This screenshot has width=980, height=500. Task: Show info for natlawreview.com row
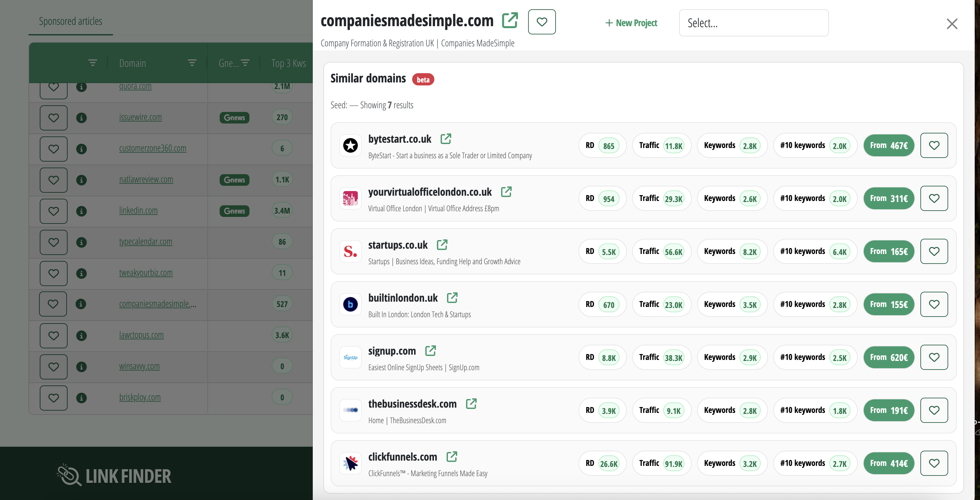click(x=81, y=180)
